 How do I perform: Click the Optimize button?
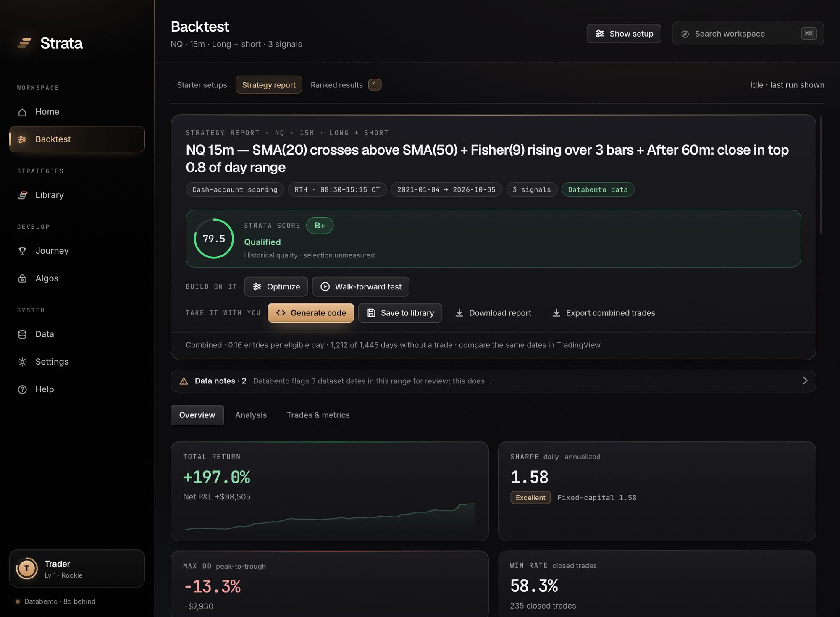[276, 286]
